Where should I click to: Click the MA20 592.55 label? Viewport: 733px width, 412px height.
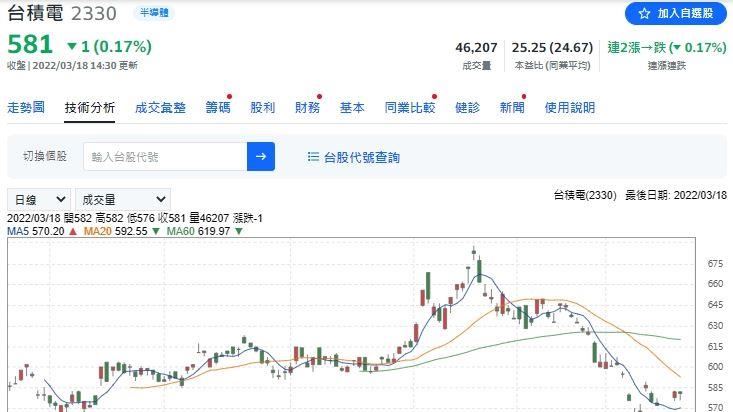tap(115, 231)
